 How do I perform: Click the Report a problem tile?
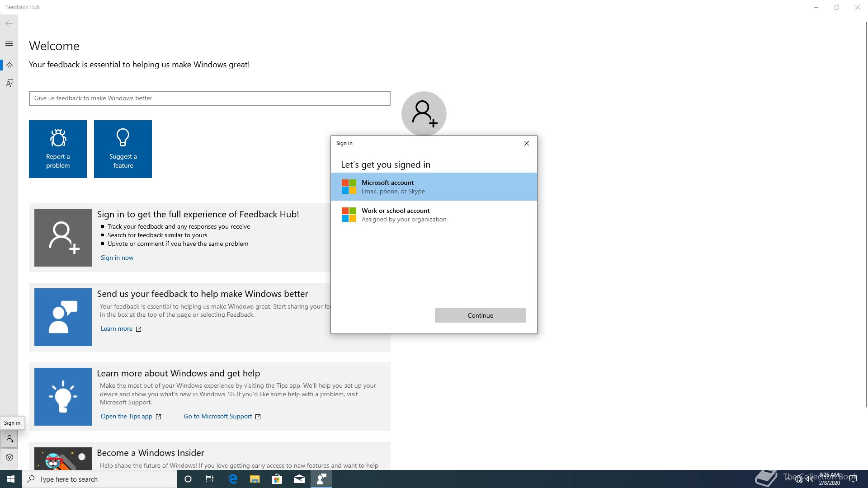[58, 149]
